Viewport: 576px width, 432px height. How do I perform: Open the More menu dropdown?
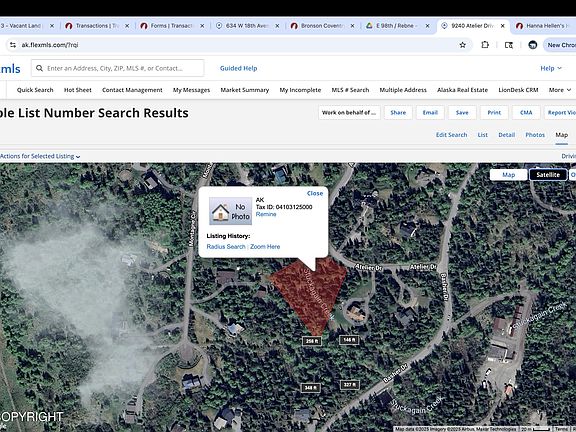tap(559, 90)
